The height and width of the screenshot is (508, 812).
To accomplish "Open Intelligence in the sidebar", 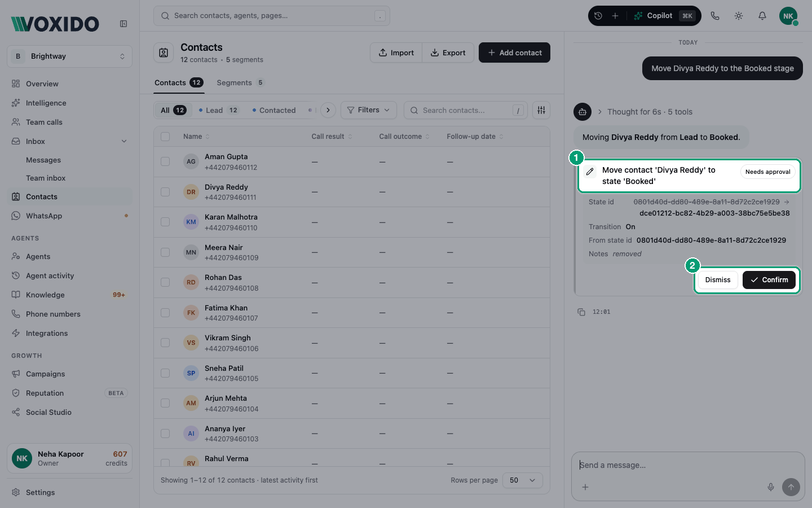I will pos(70,103).
